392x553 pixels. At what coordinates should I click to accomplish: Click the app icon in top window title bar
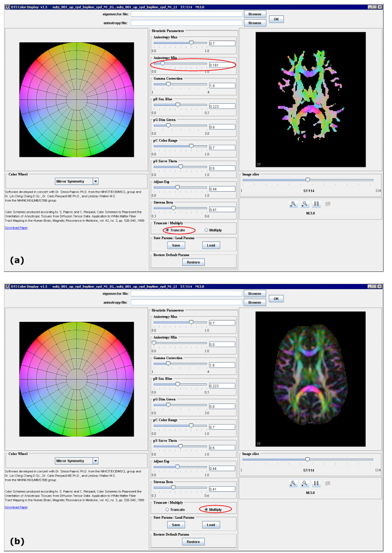click(7, 6)
